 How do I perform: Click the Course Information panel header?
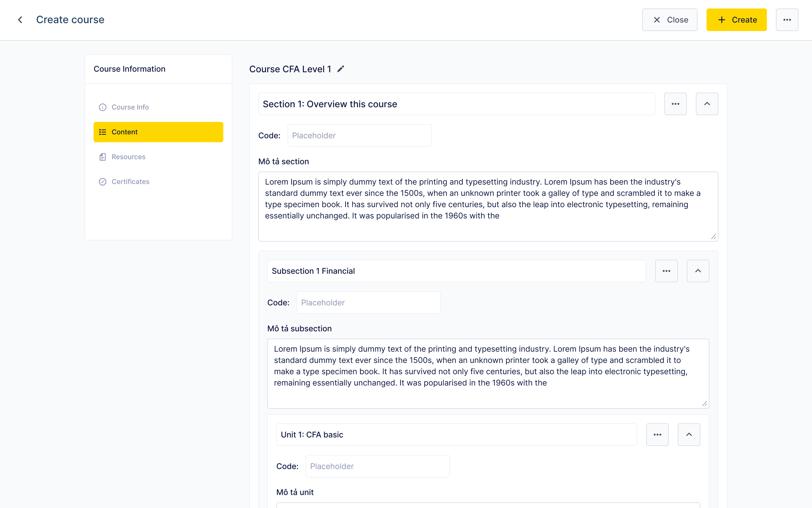[158, 69]
